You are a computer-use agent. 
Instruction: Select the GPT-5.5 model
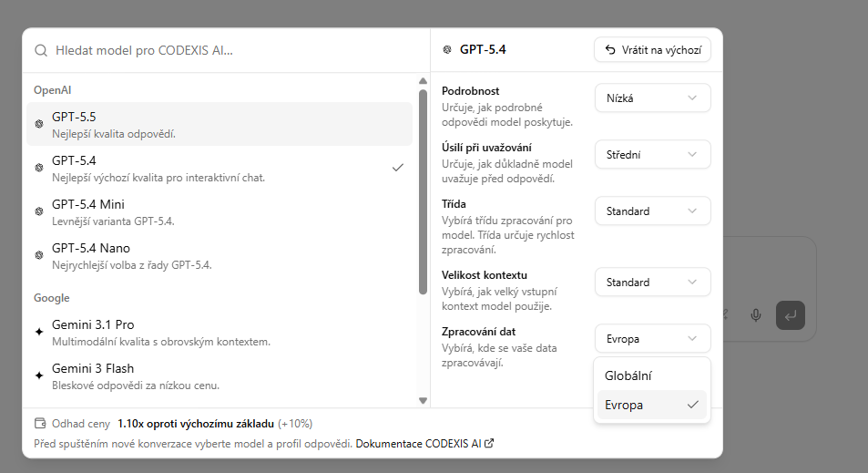(220, 124)
